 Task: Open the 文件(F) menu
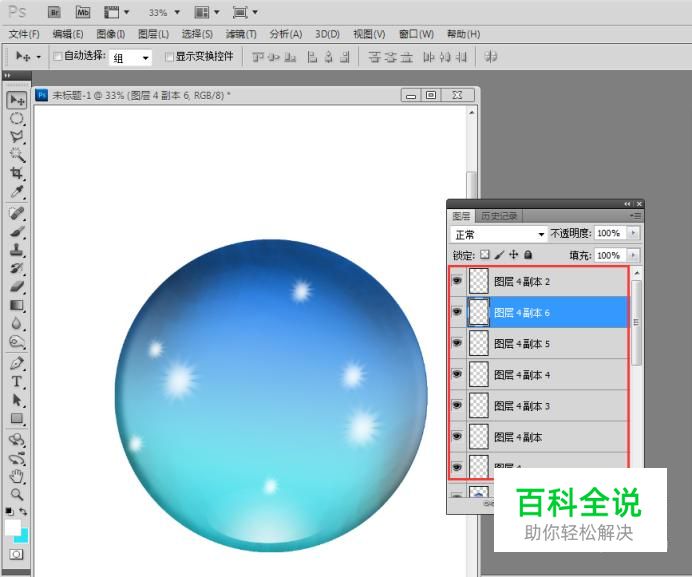24,34
